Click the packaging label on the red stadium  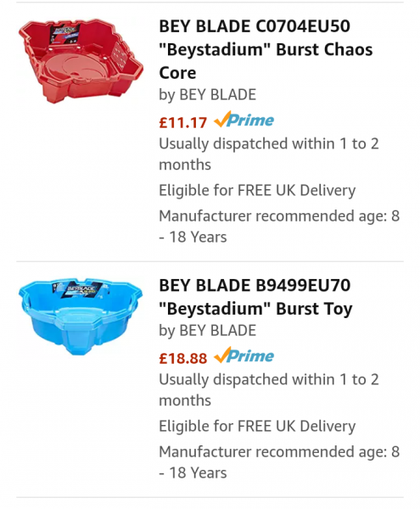point(64,34)
